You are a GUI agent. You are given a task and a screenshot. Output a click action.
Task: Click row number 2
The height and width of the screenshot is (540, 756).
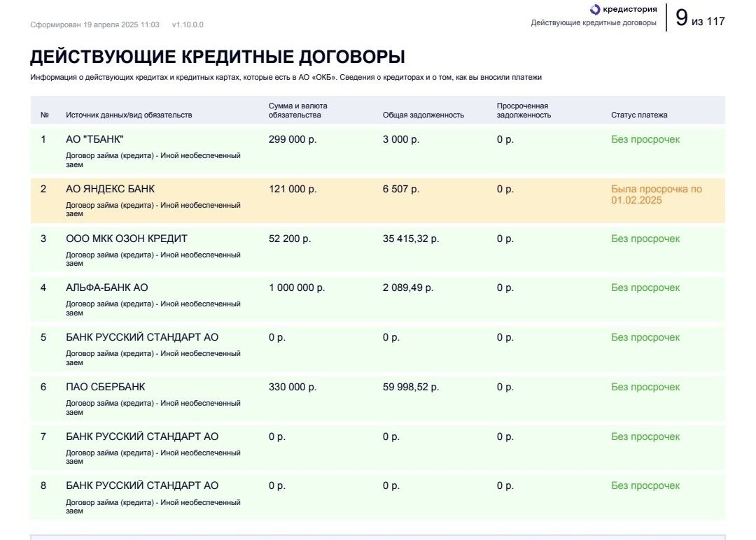[x=43, y=189]
